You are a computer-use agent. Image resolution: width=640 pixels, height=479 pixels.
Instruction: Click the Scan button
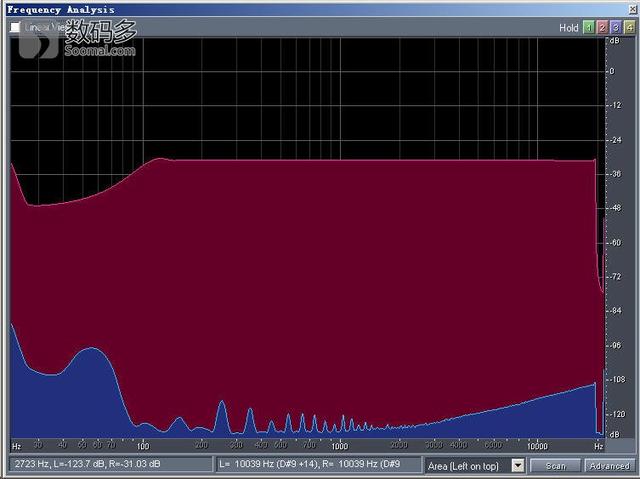tap(555, 466)
